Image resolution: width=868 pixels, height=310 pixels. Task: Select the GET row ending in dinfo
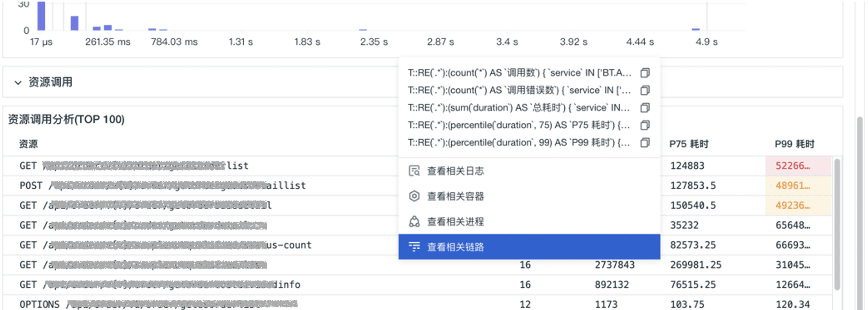coord(418,285)
